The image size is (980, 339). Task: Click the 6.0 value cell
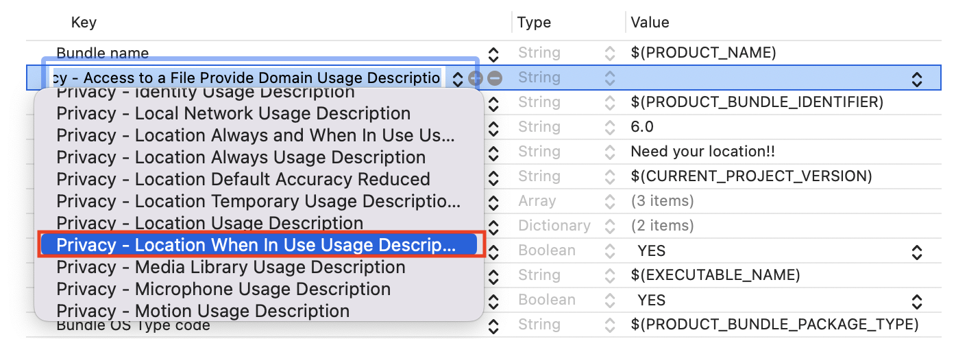click(x=642, y=128)
